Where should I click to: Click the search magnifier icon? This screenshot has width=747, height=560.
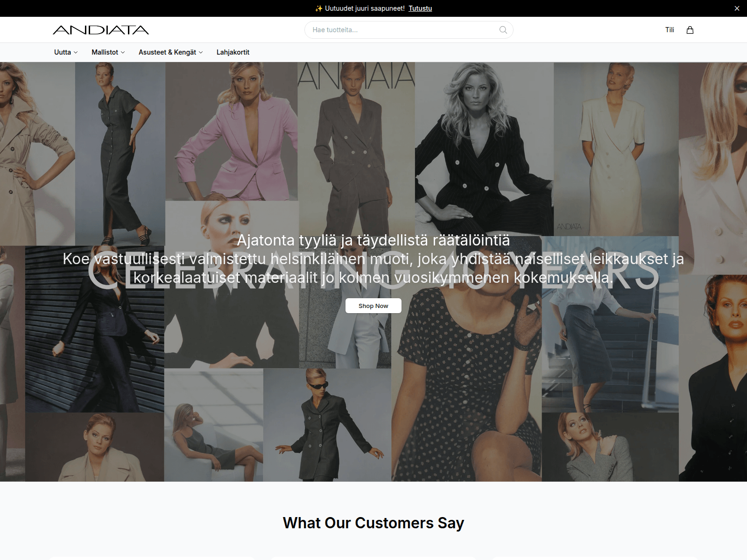pos(503,30)
